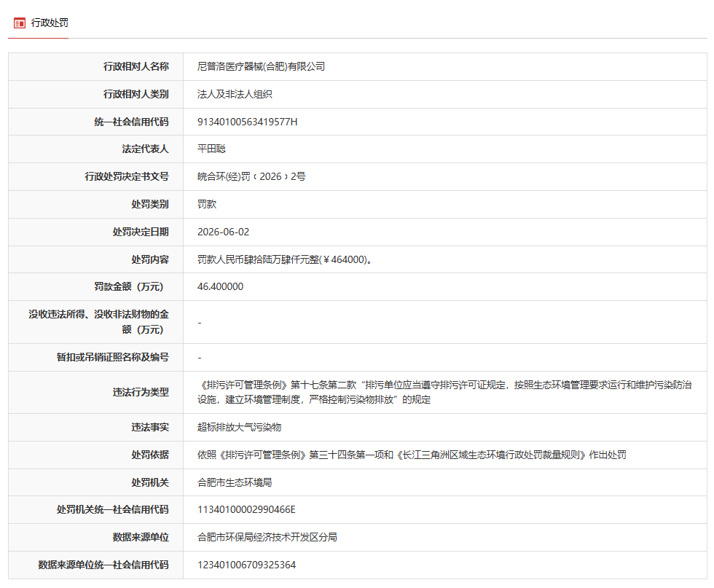This screenshot has width=714, height=588.
Task: Click the 处罚机关 label
Action: pos(150,482)
